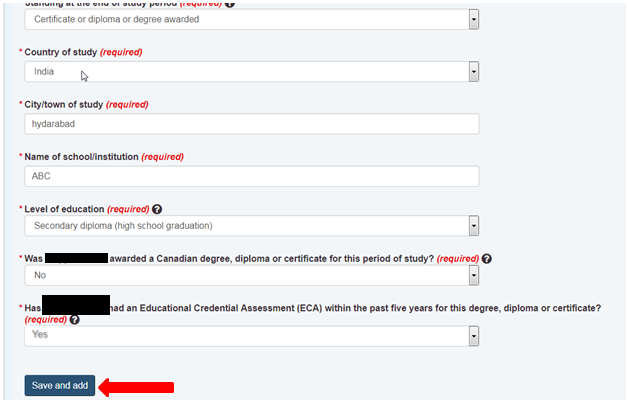Image resolution: width=627 pixels, height=400 pixels.
Task: Click Certificate or diploma or degree awarded box
Action: [x=252, y=19]
